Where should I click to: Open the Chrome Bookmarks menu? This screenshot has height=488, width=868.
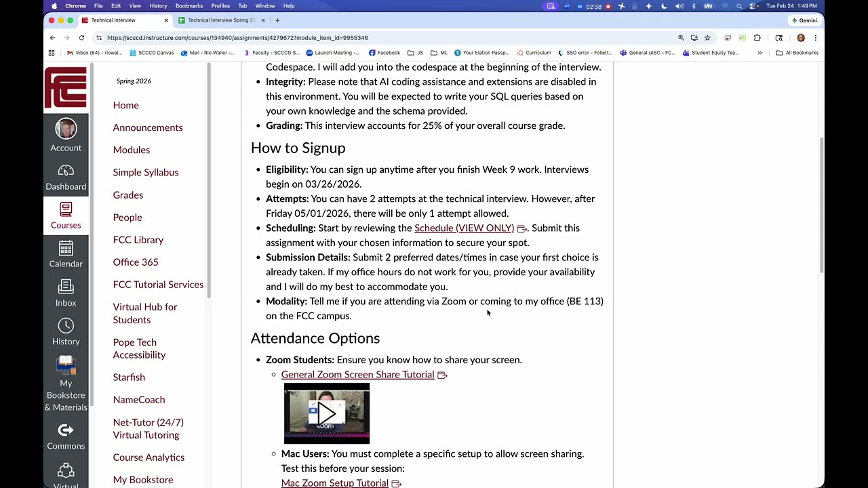click(189, 6)
